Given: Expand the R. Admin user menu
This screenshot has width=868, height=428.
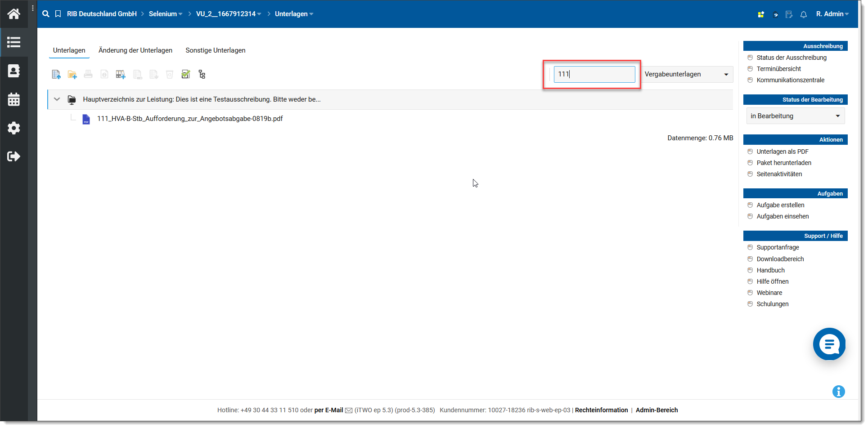Looking at the screenshot, I should click(832, 14).
